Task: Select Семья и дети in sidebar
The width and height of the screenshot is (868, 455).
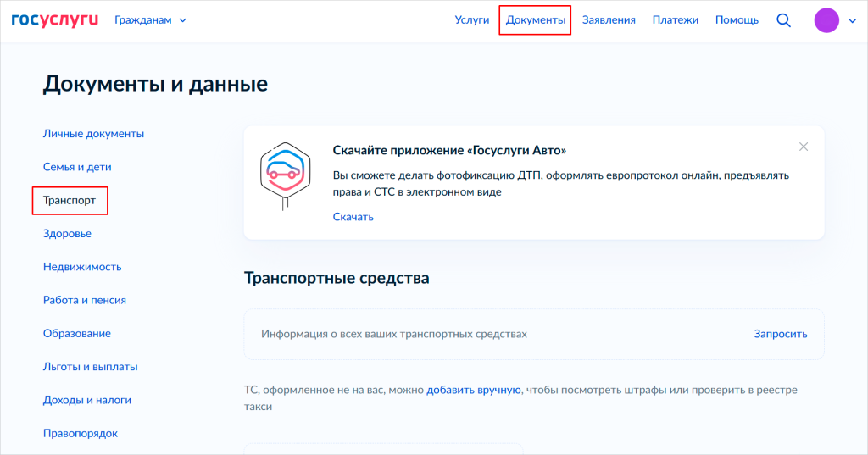Action: (x=77, y=167)
